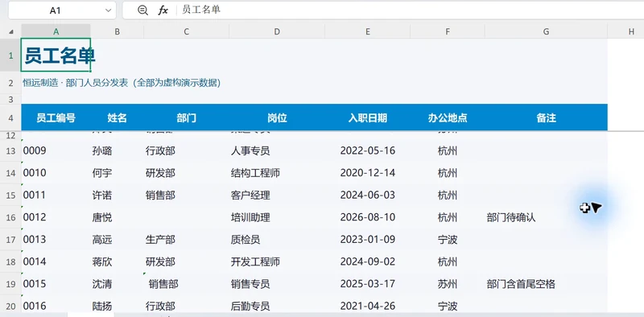Select column D header

click(277, 31)
